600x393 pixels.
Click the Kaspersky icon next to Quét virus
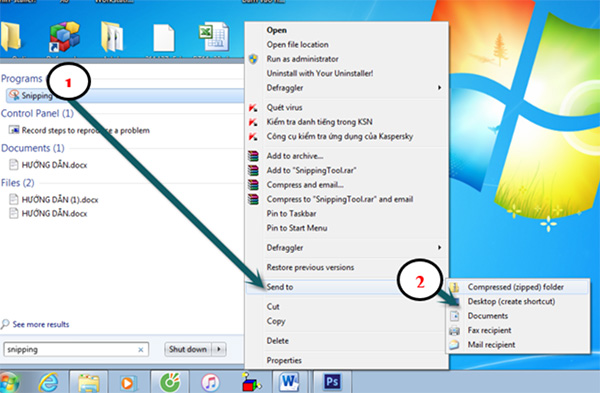[253, 108]
